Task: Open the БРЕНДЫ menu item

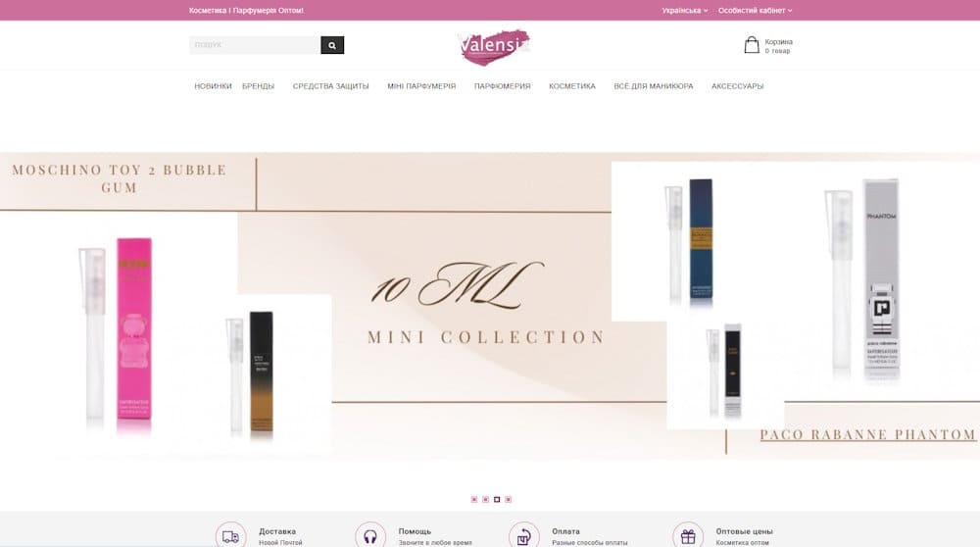Action: [x=258, y=86]
